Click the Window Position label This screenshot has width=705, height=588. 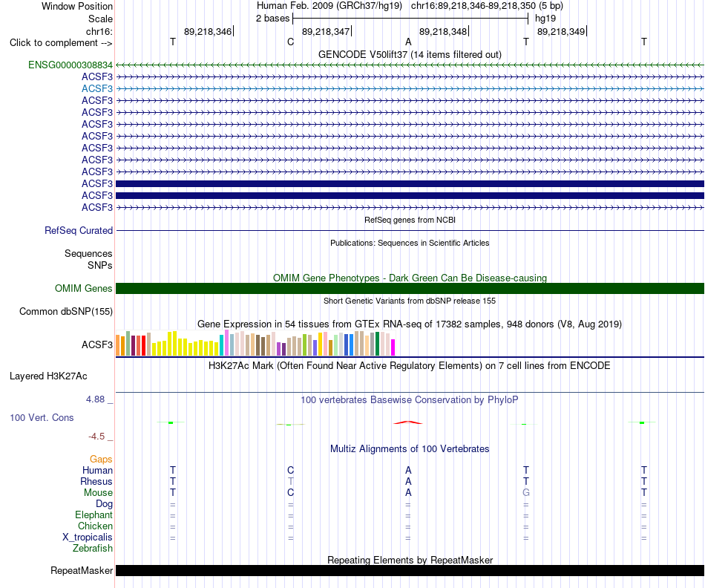coord(77,6)
